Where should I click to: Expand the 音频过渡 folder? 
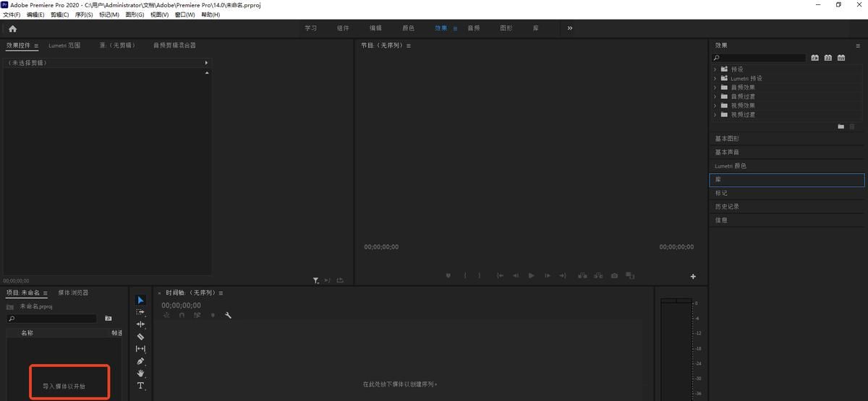click(x=715, y=96)
